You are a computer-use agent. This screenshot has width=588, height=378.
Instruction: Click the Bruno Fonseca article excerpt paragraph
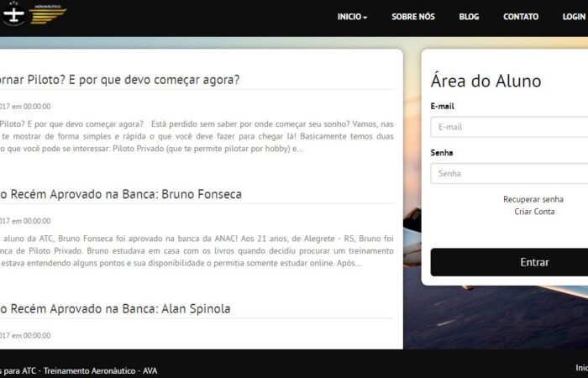click(x=196, y=250)
